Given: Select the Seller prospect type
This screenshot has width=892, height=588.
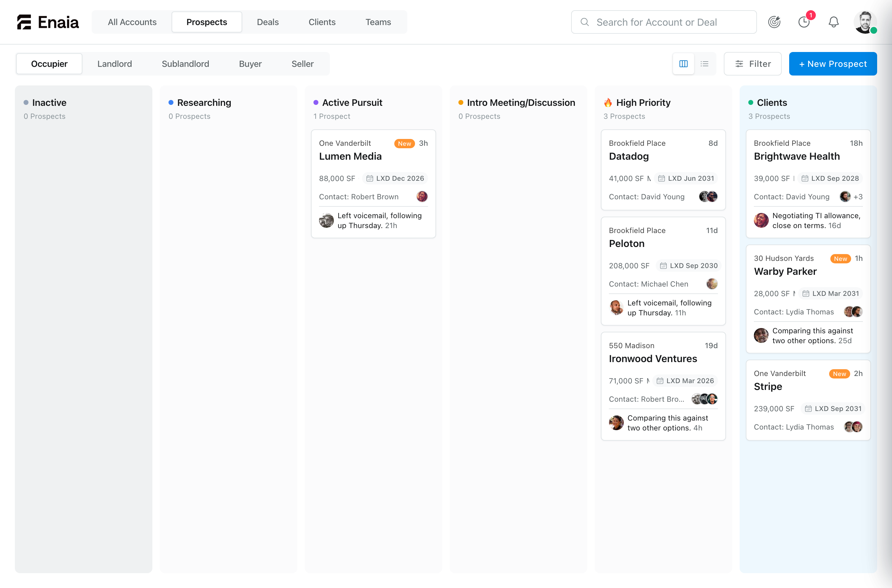Looking at the screenshot, I should (303, 64).
